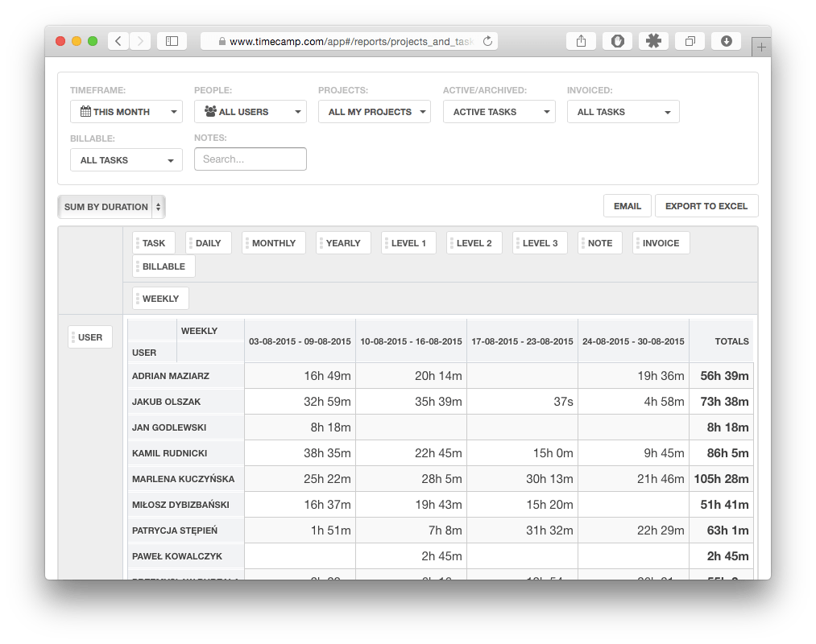This screenshot has height=644, width=816.
Task: Expand the All My Projects dropdown
Action: coord(375,112)
